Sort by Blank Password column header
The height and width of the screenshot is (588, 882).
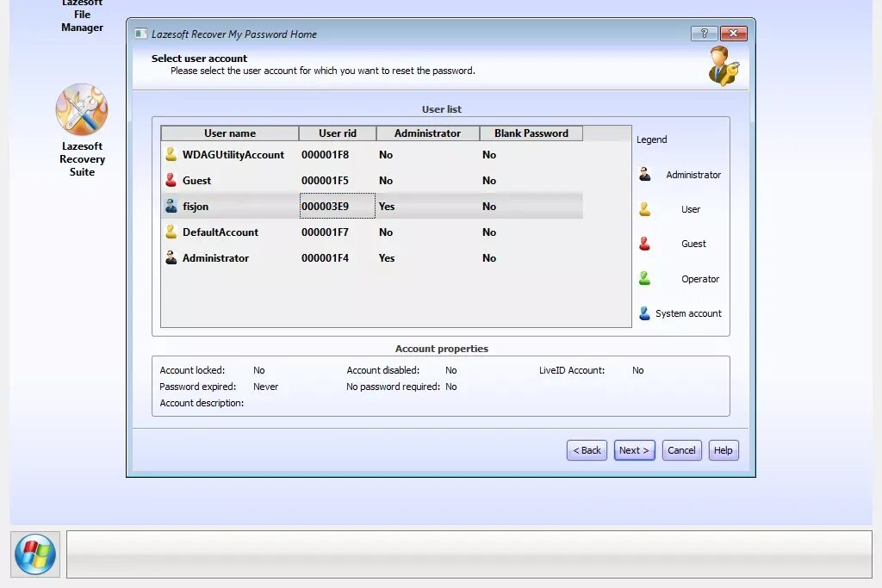tap(531, 133)
